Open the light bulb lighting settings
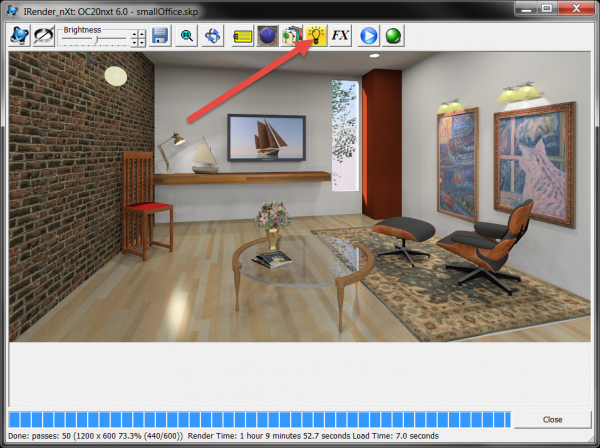This screenshot has width=600, height=448. point(316,36)
